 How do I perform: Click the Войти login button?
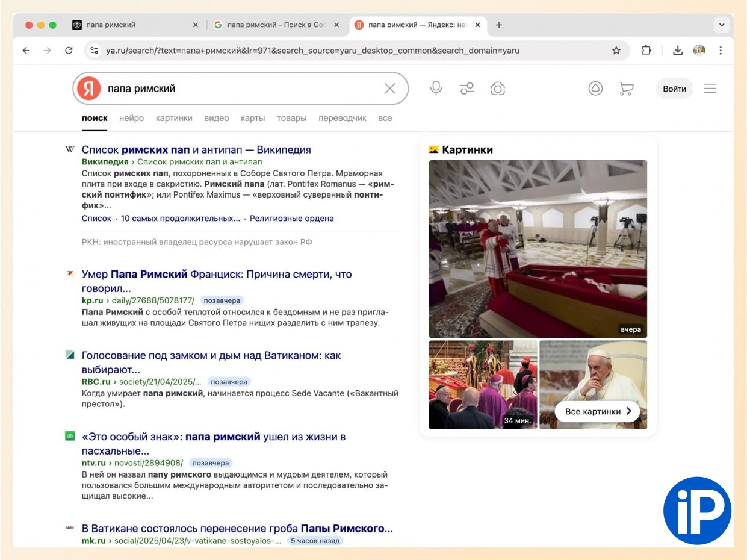(x=674, y=89)
